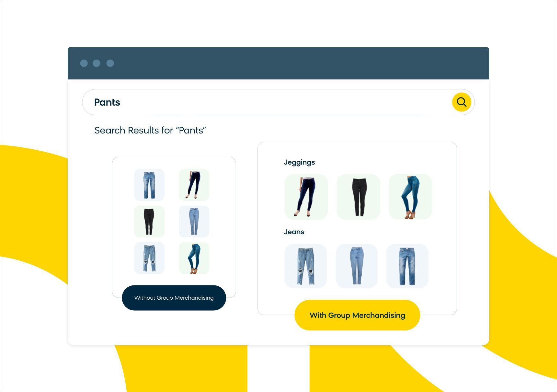Click the first window dot in title bar
Screen dimensions: 557x392
(84, 63)
